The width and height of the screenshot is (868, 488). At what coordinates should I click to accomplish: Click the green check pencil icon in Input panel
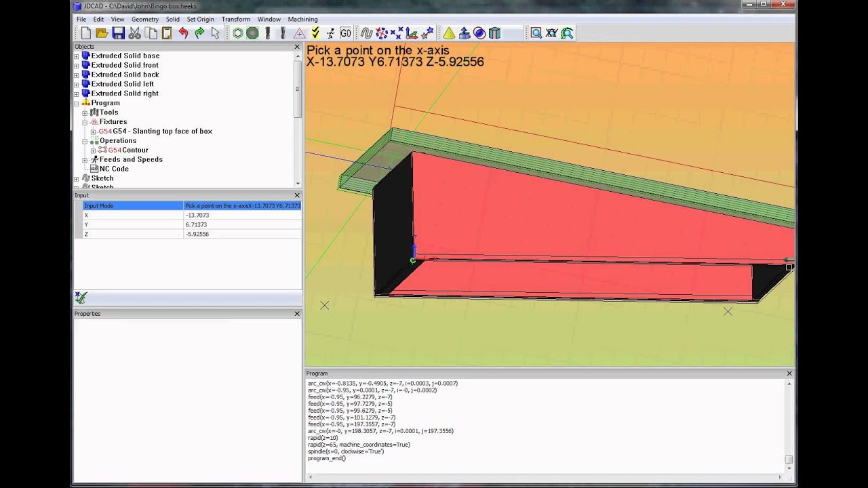click(x=81, y=297)
